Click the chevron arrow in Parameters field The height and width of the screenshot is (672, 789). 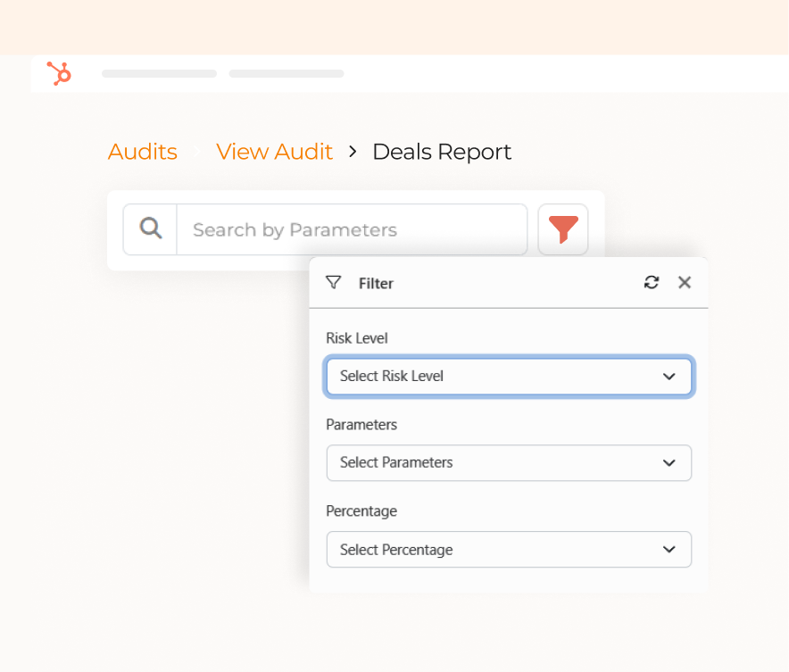669,463
